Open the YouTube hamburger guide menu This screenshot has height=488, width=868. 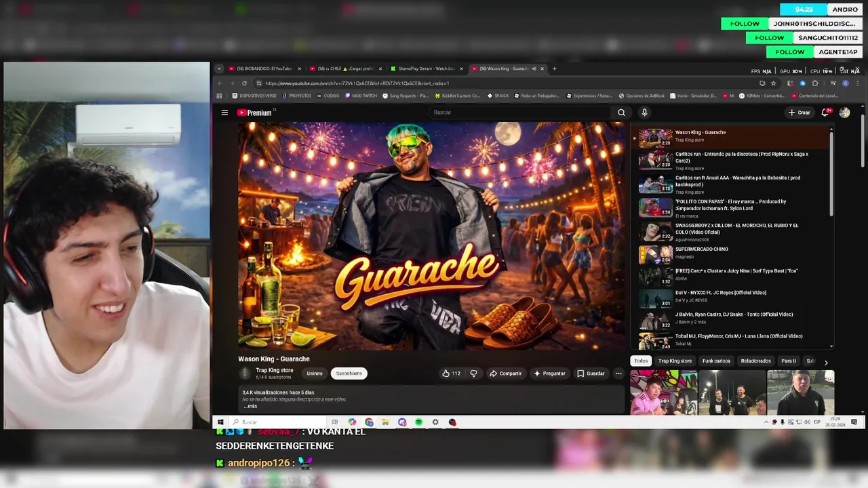(x=224, y=113)
